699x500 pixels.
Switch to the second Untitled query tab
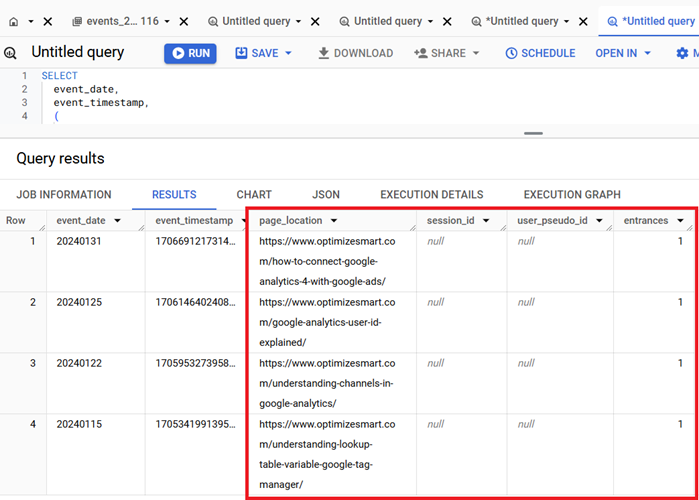[381, 21]
